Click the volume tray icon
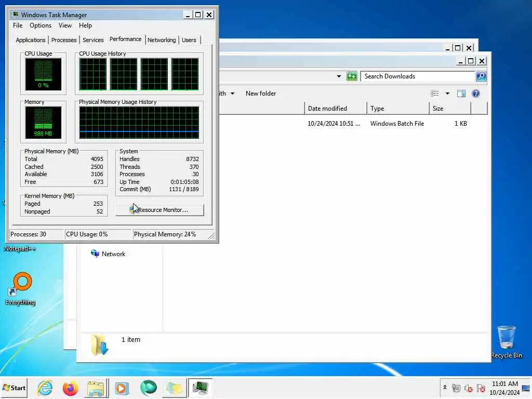This screenshot has height=399, width=532. 469,388
